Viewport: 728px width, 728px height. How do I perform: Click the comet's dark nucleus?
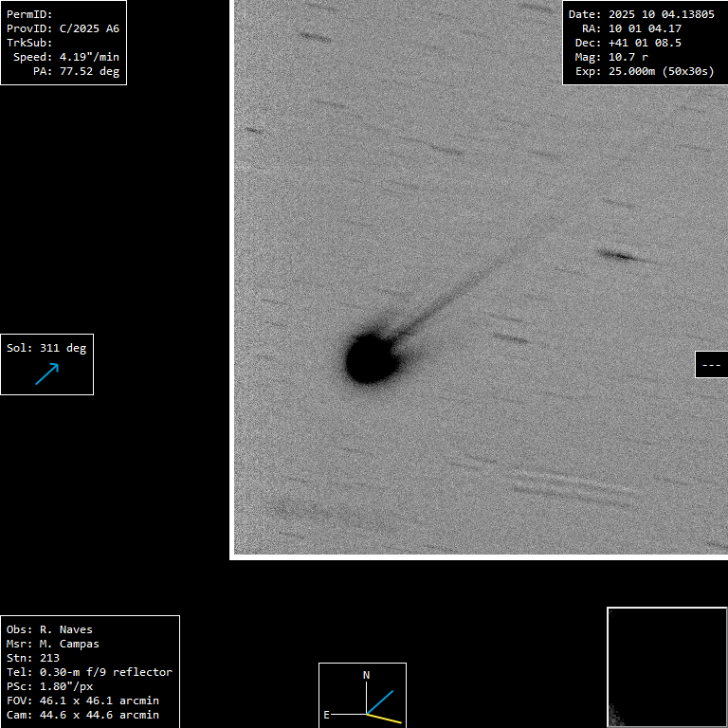click(370, 358)
